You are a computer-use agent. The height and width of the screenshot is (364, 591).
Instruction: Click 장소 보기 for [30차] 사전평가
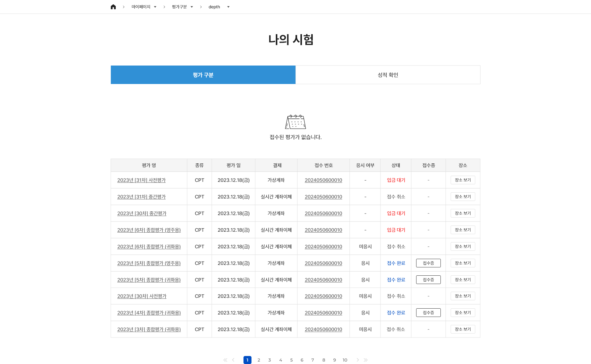[463, 296]
